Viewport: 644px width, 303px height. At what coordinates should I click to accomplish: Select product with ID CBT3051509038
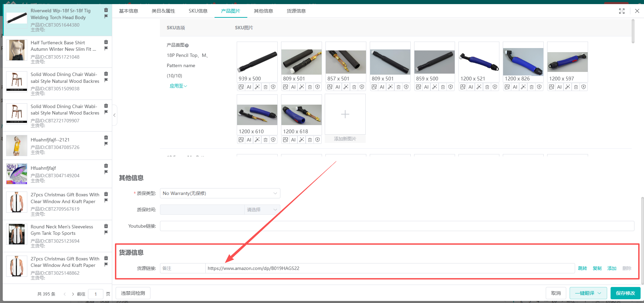coord(57,84)
